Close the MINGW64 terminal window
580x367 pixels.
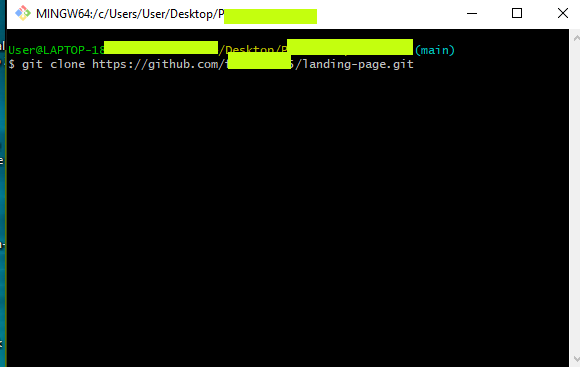(x=563, y=14)
